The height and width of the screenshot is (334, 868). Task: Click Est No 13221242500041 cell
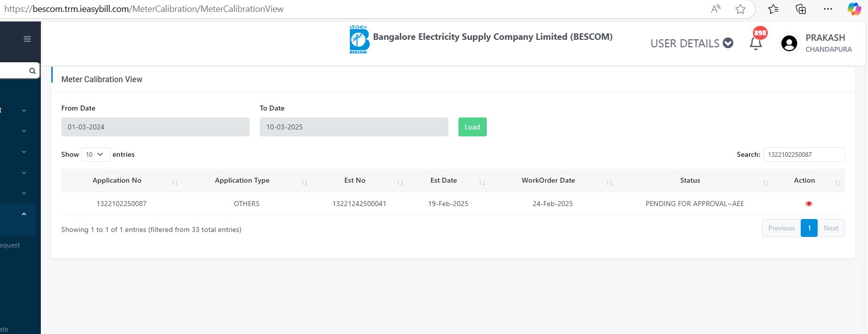point(359,204)
